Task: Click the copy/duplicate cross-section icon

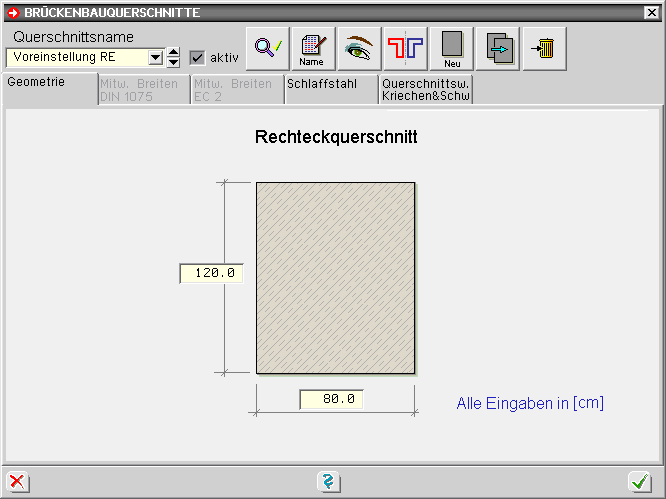Action: coord(498,48)
